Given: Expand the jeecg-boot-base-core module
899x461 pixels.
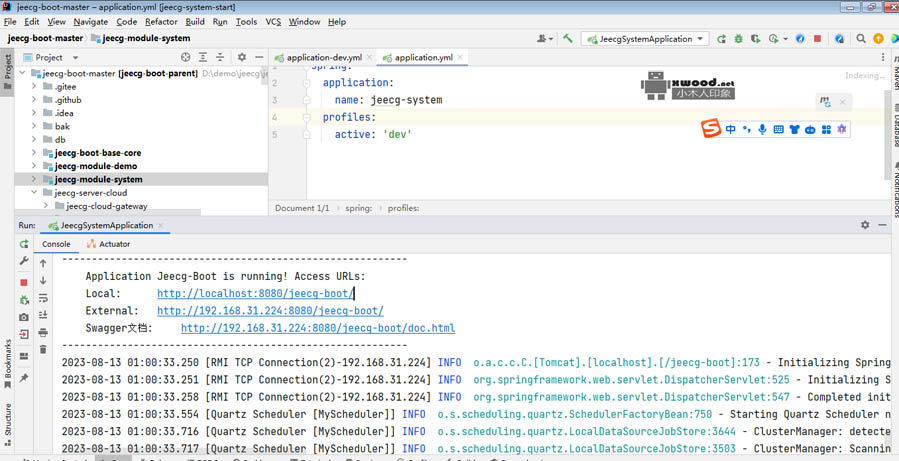Looking at the screenshot, I should (x=34, y=153).
